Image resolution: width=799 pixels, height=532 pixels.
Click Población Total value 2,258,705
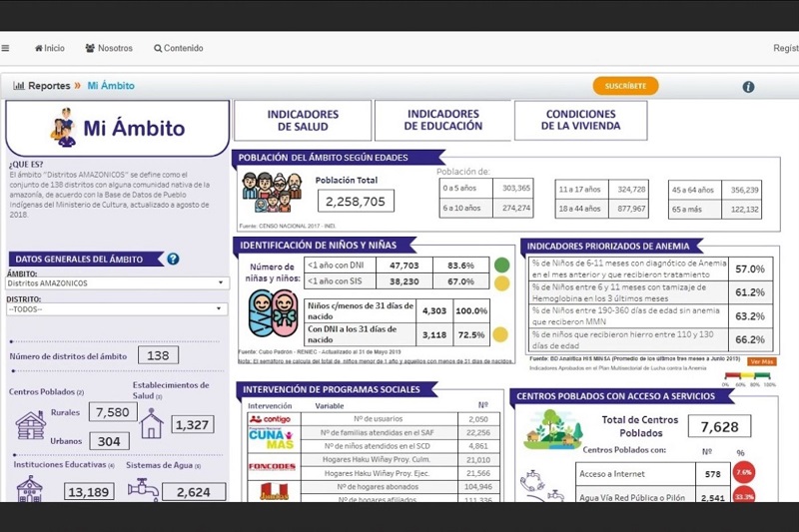click(356, 201)
